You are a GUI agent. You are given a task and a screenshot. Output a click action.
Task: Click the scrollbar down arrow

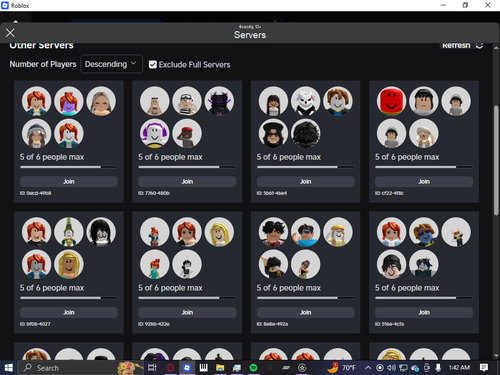(496, 356)
